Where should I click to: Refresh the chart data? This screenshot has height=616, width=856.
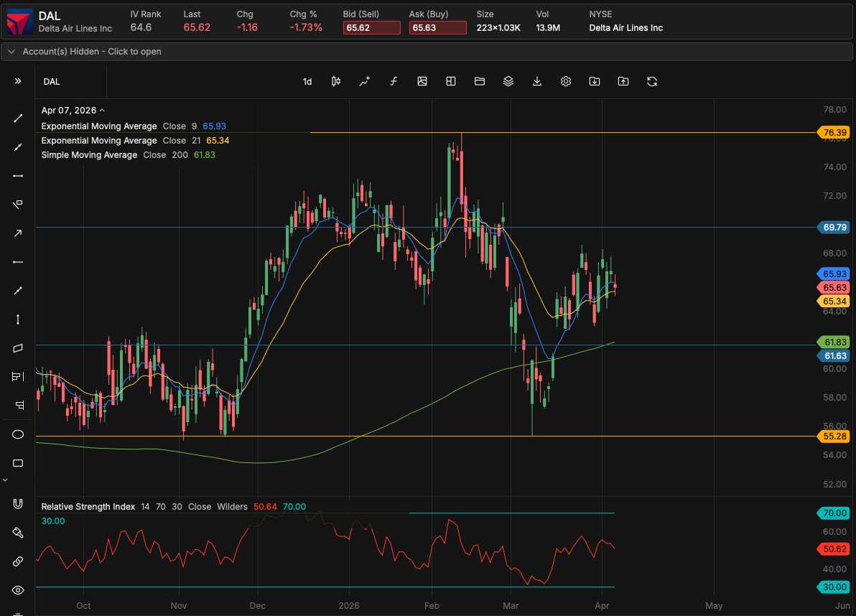click(651, 81)
